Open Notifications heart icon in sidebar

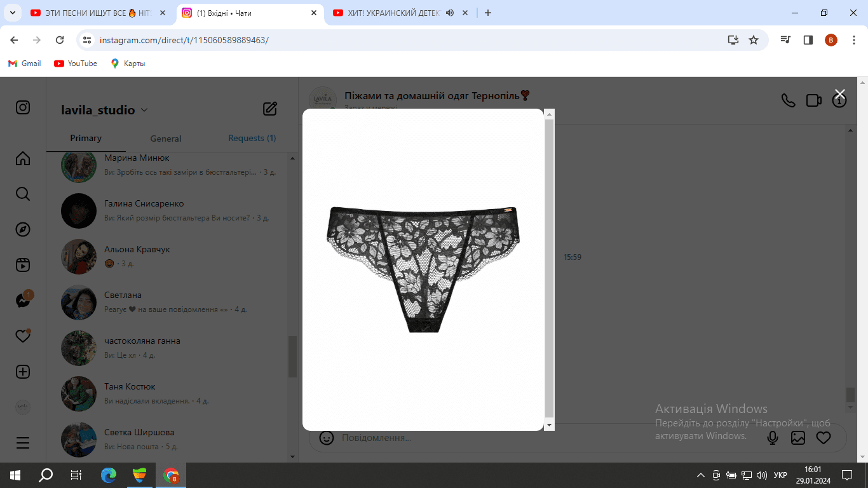coord(23,336)
